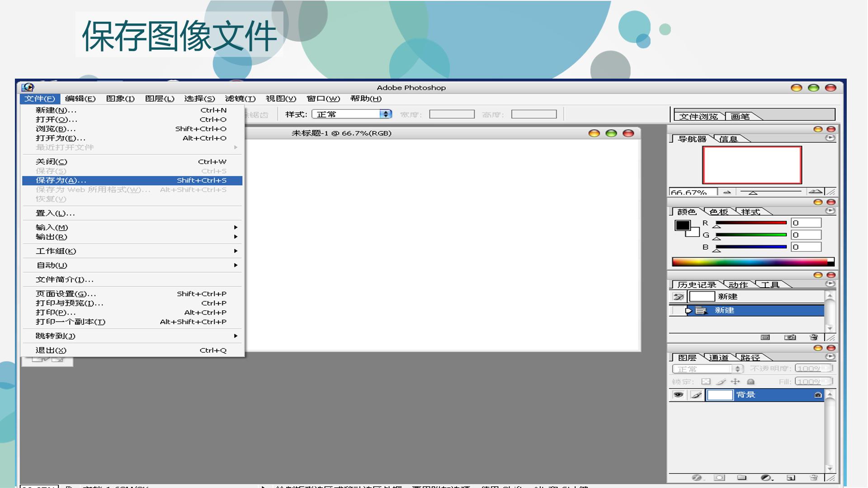Click the paintbrush indicator beside 背景 layer
This screenshot has height=488, width=868.
coord(696,395)
